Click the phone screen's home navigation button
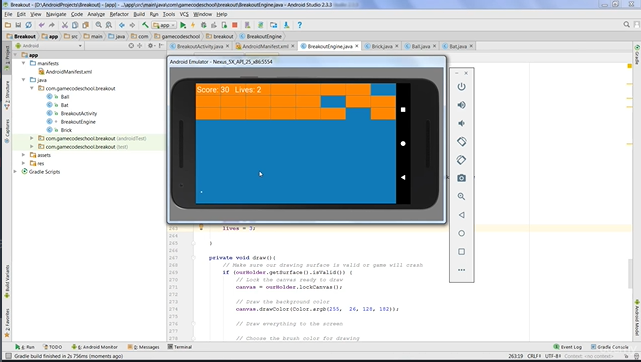The height and width of the screenshot is (362, 641). [403, 143]
